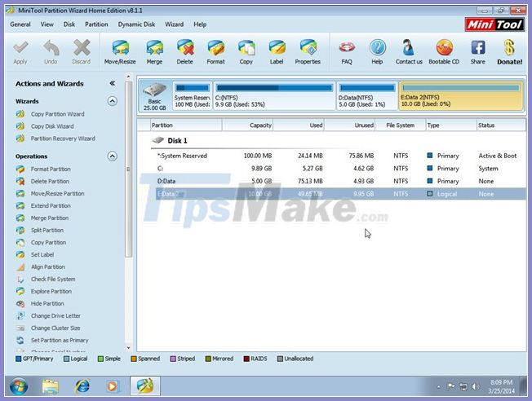
Task: Click Extend Partition operation
Action: (43, 205)
